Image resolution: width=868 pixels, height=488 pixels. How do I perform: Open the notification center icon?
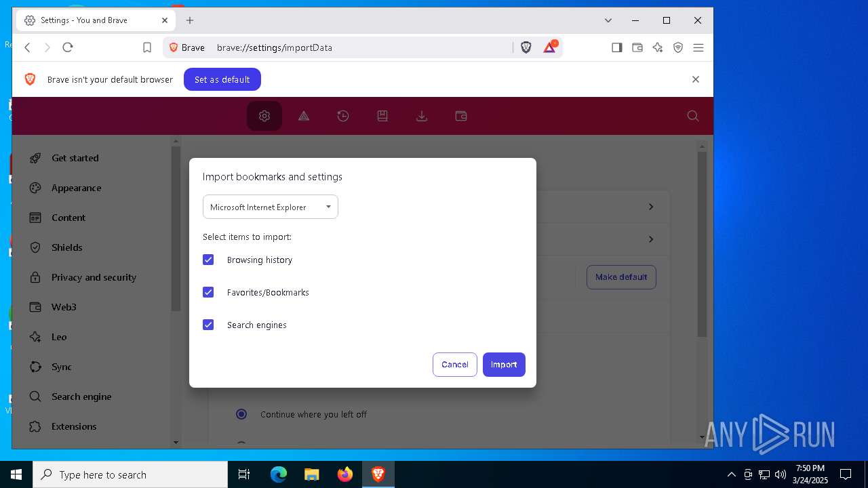[846, 474]
